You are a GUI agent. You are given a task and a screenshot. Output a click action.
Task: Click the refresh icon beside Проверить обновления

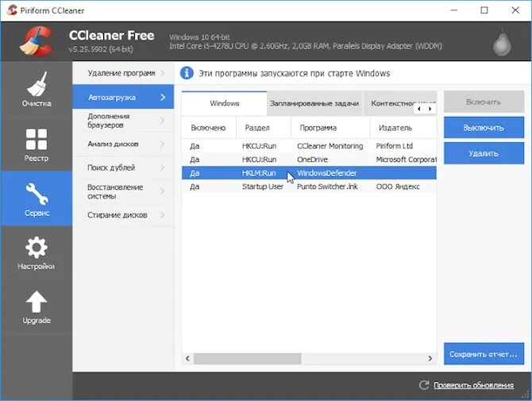coord(424,385)
